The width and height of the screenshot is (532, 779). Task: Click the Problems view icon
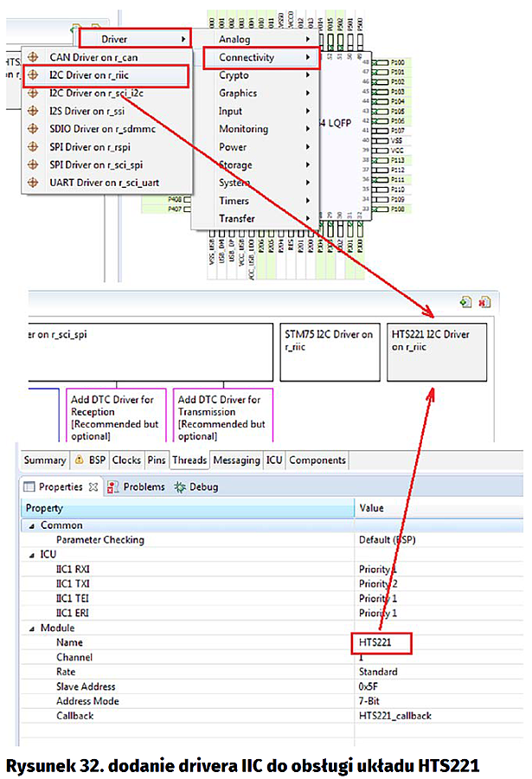pos(113,487)
